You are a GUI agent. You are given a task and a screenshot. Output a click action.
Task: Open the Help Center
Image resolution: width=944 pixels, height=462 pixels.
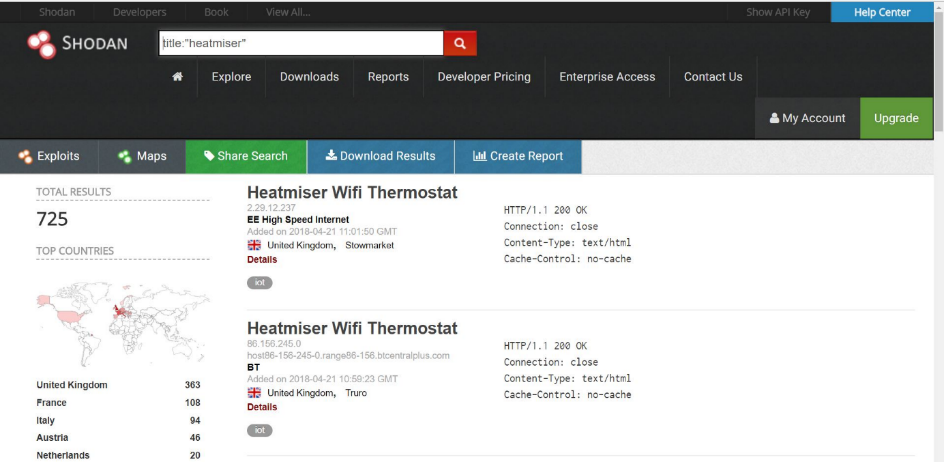coord(881,12)
